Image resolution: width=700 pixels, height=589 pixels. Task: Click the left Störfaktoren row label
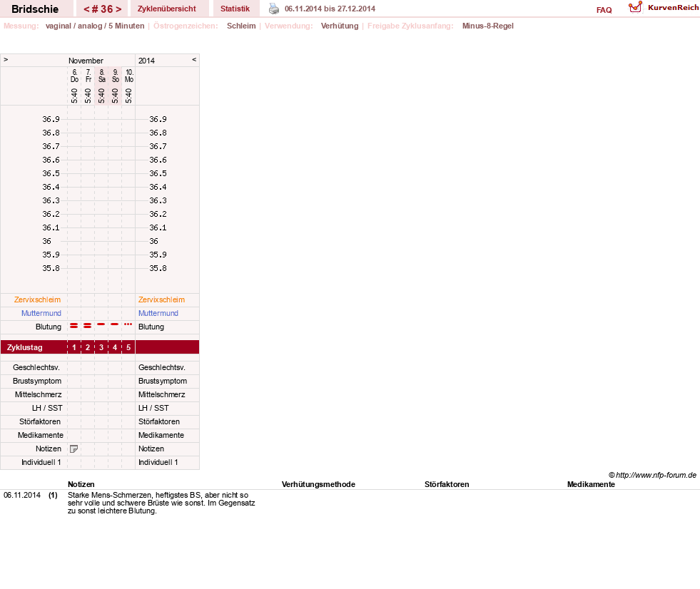[40, 421]
